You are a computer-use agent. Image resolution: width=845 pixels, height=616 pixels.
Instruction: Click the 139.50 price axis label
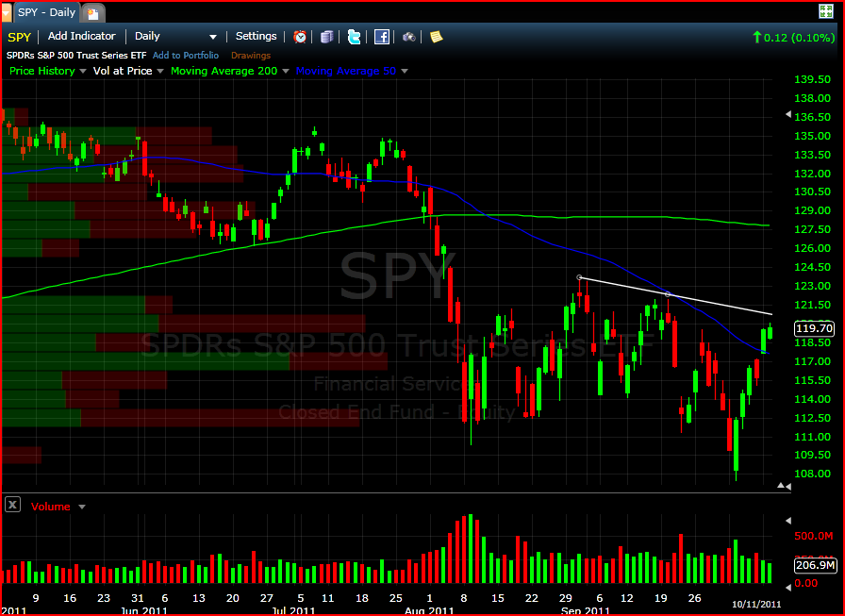pos(812,79)
